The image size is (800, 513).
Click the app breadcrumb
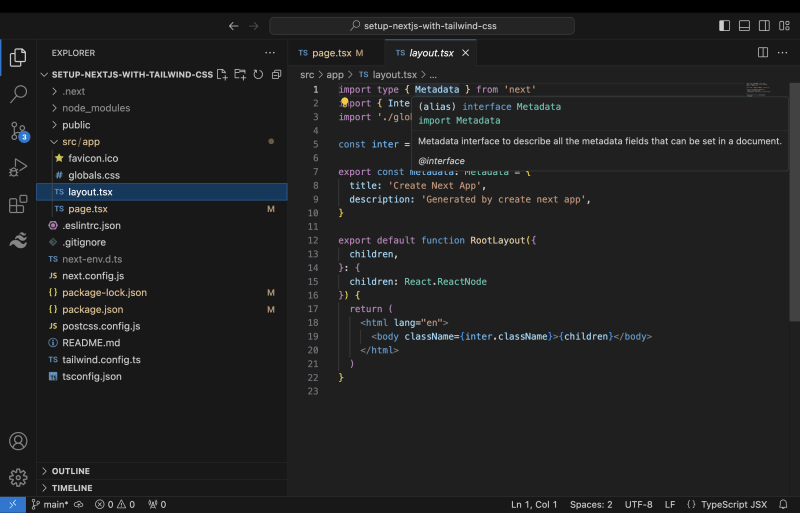click(335, 75)
